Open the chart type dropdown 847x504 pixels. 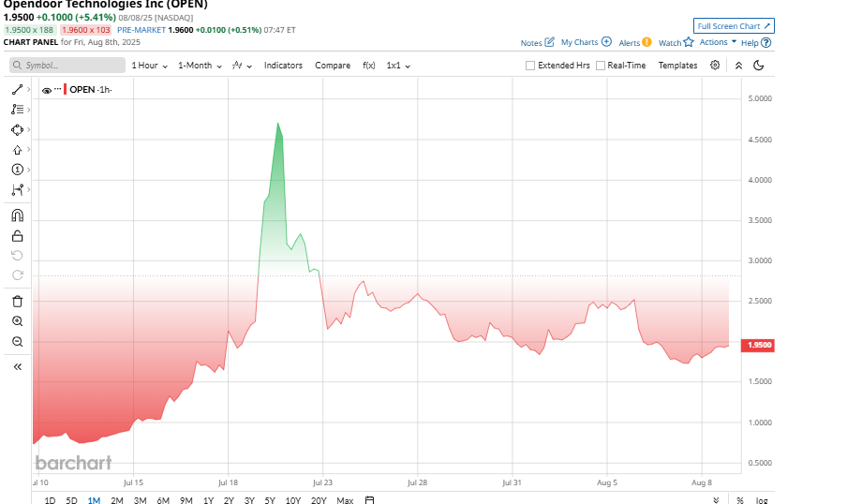click(x=242, y=66)
